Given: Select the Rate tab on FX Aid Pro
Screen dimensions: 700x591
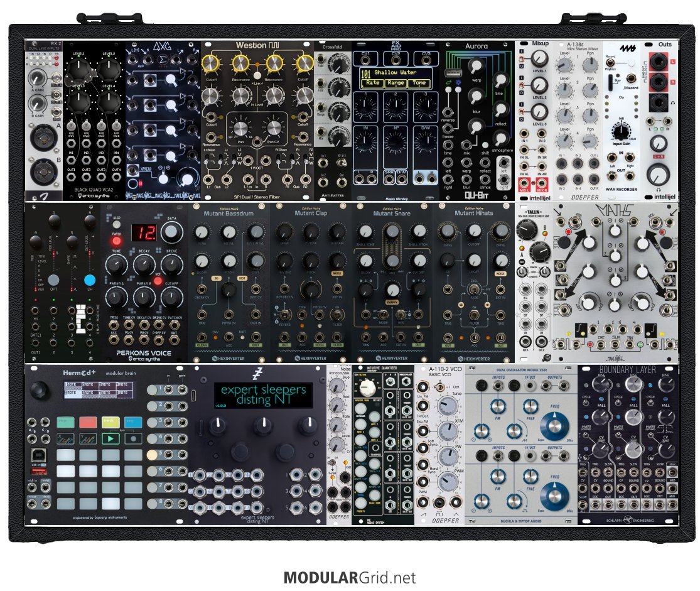Looking at the screenshot, I should coord(373,83).
